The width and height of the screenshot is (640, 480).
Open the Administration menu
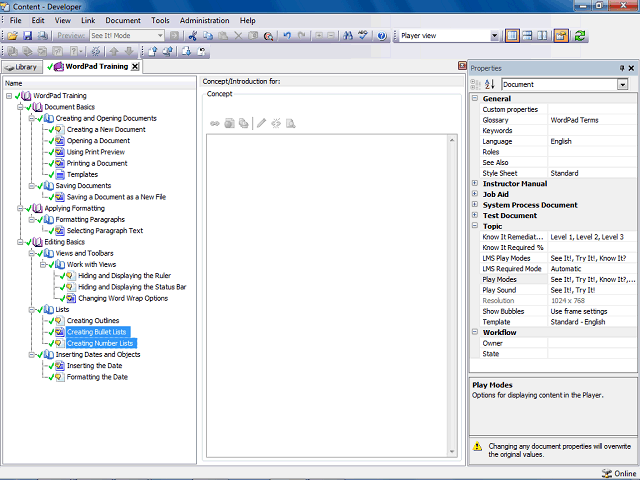204,20
